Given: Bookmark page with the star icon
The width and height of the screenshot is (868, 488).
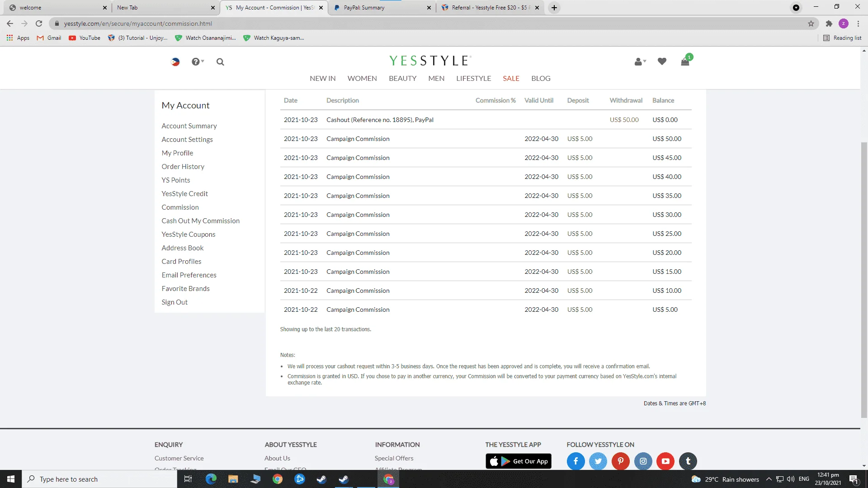Looking at the screenshot, I should (811, 23).
